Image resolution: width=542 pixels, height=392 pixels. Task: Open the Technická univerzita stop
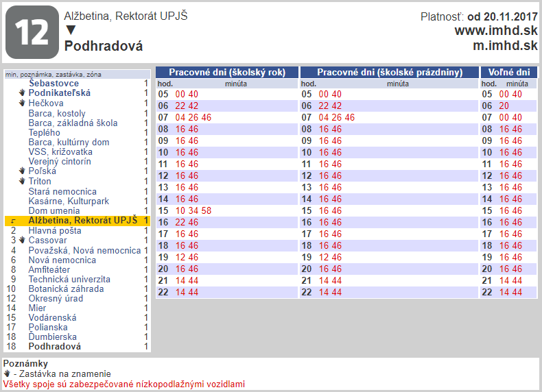[x=69, y=280]
